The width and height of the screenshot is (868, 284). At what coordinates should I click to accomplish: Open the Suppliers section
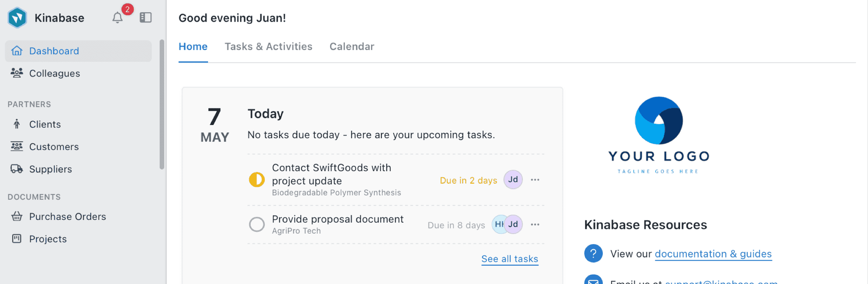click(x=50, y=169)
